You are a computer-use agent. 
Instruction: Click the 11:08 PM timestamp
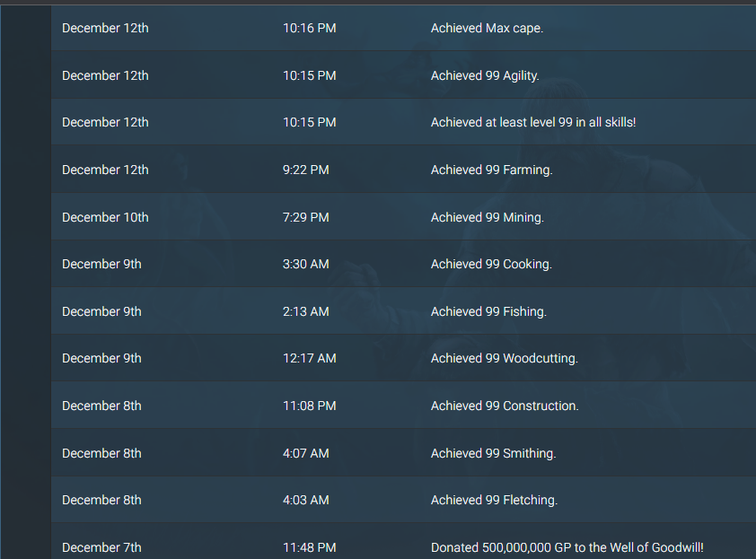(309, 406)
